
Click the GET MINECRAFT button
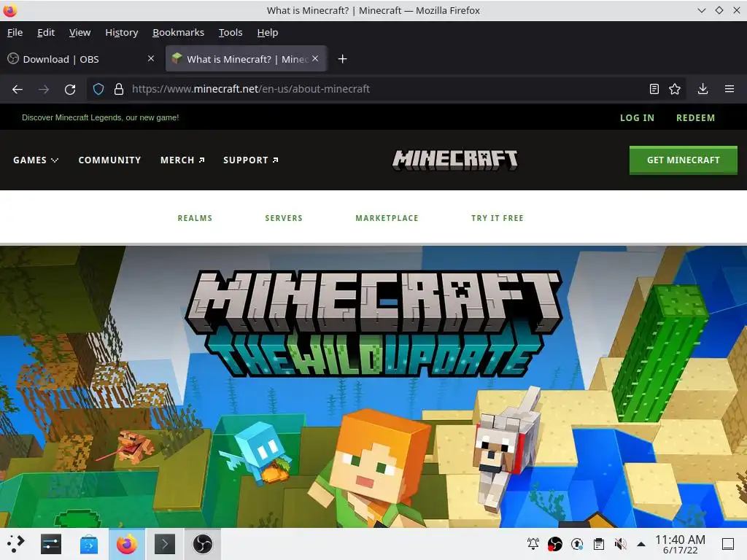tap(683, 160)
